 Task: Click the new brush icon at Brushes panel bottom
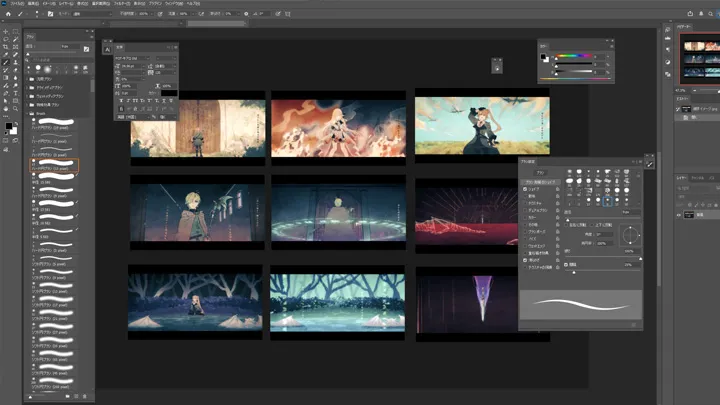[76, 396]
